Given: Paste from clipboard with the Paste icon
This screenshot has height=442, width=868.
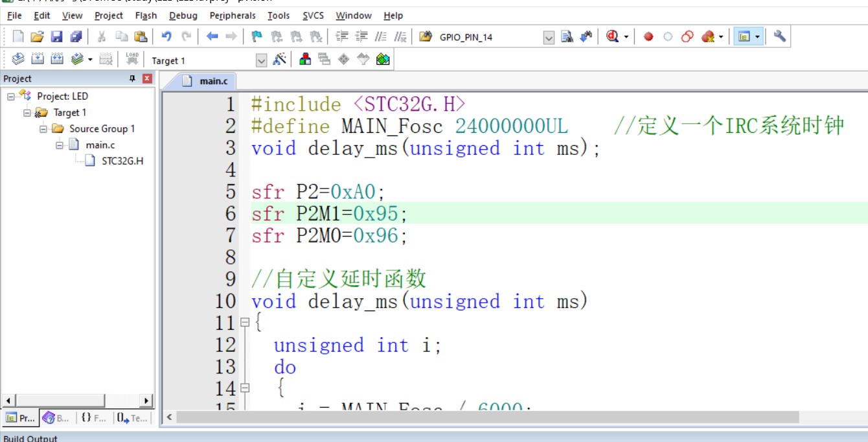Looking at the screenshot, I should (141, 37).
